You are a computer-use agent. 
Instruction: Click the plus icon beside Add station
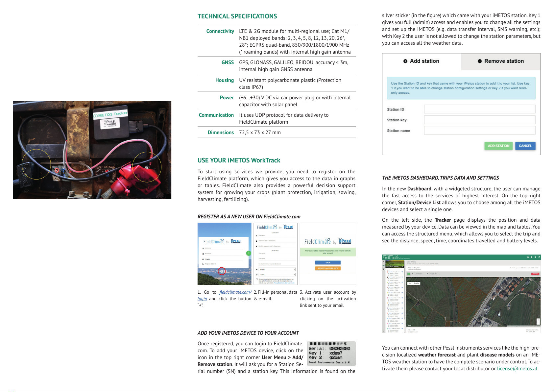tap(405, 61)
